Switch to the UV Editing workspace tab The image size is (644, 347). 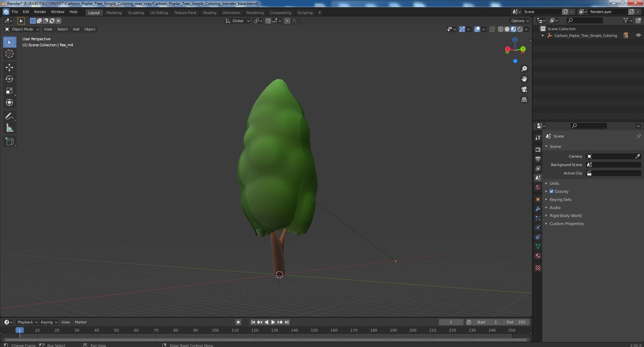pyautogui.click(x=159, y=13)
